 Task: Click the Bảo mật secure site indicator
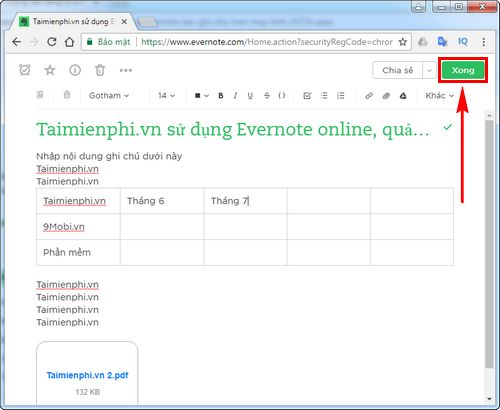click(x=109, y=42)
